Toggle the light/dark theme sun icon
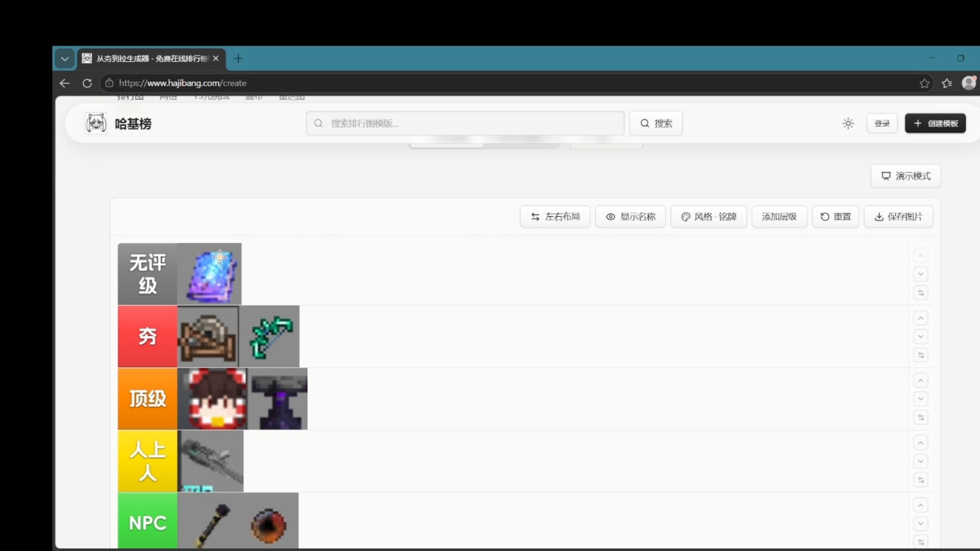Viewport: 980px width, 551px height. (x=848, y=123)
